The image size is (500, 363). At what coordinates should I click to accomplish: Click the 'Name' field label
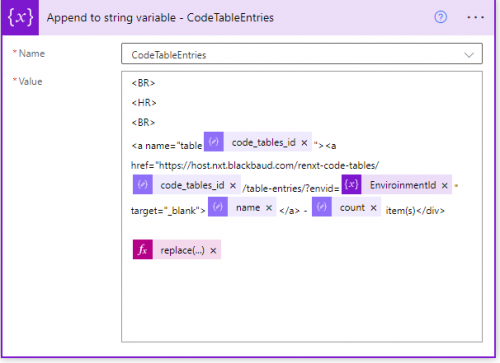click(31, 53)
